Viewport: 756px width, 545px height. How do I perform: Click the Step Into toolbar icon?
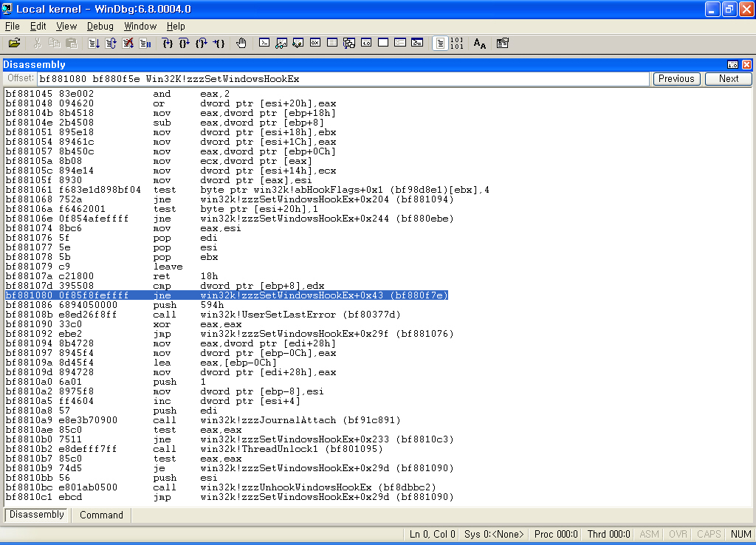click(x=168, y=44)
